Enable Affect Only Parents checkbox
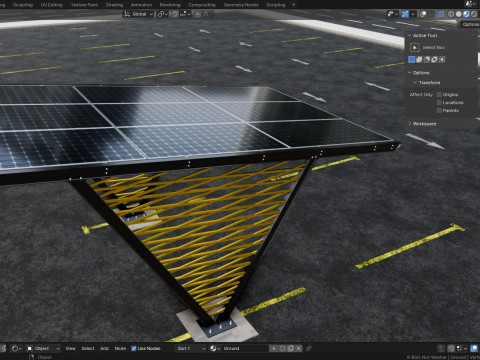This screenshot has height=360, width=480. pyautogui.click(x=439, y=110)
